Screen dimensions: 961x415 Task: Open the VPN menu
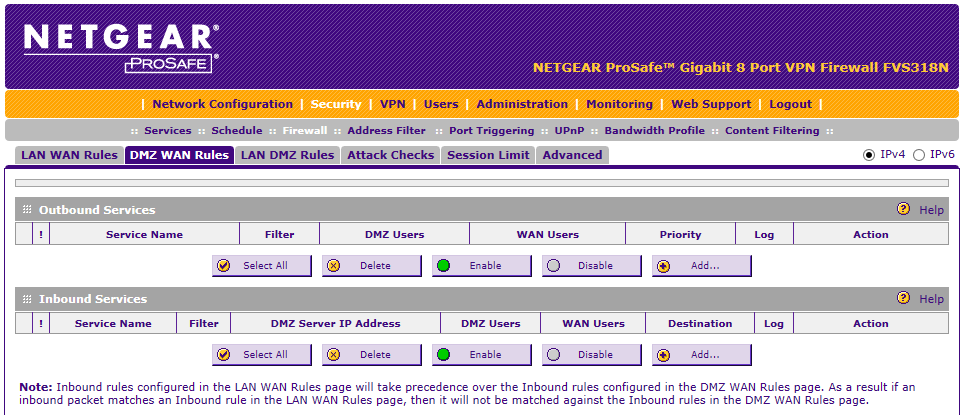click(393, 104)
